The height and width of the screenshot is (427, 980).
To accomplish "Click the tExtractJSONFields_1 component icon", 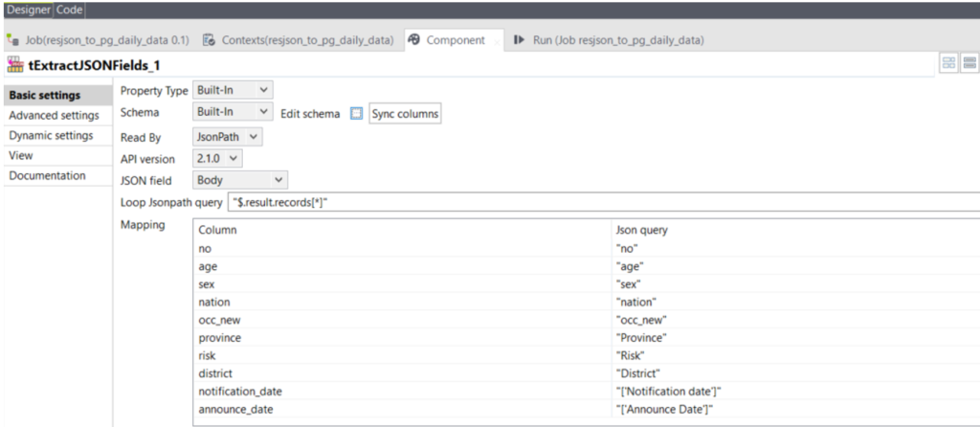I will click(14, 65).
